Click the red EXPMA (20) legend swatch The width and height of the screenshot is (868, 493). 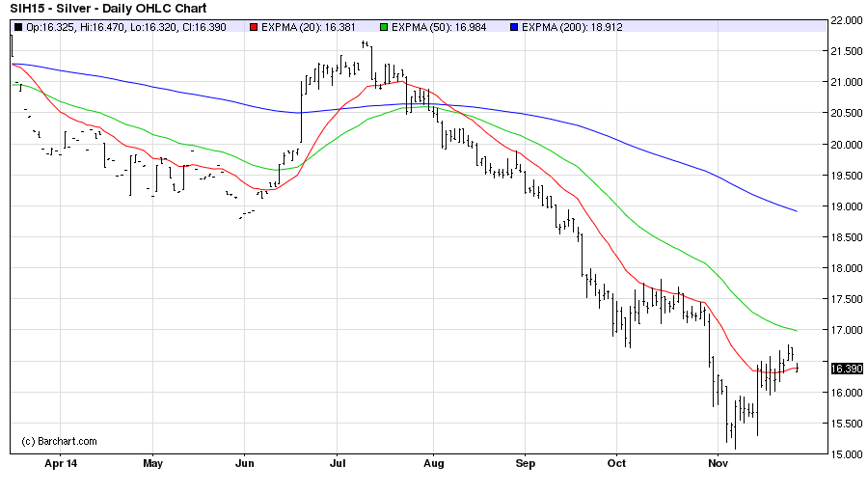[252, 27]
